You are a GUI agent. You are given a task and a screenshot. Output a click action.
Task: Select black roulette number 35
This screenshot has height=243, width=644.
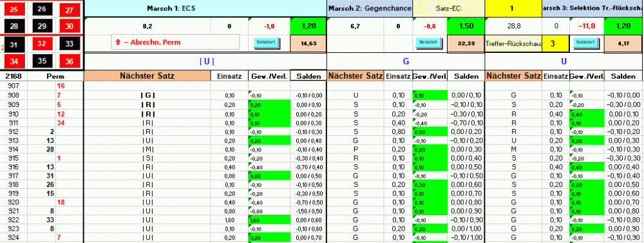[x=41, y=61]
